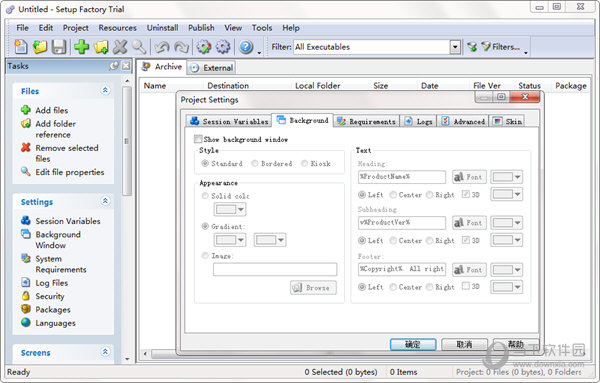Click the Add Folder Reference toolbar icon

pyautogui.click(x=101, y=47)
